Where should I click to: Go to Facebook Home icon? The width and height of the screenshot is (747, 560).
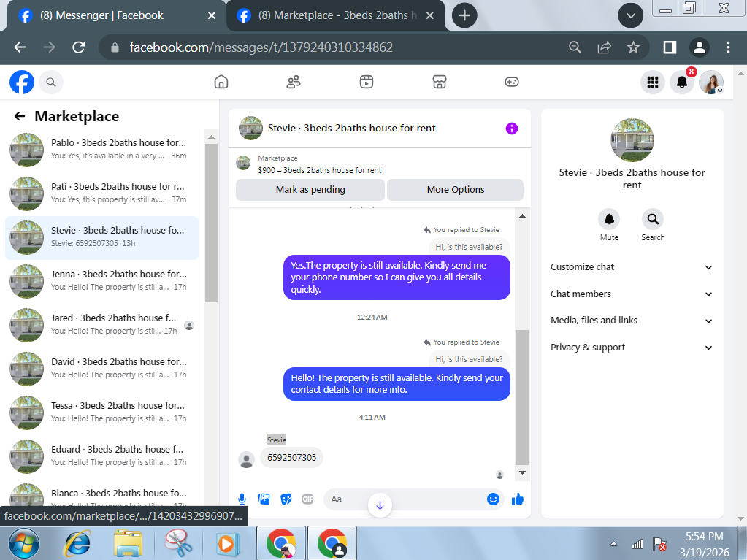pyautogui.click(x=221, y=82)
